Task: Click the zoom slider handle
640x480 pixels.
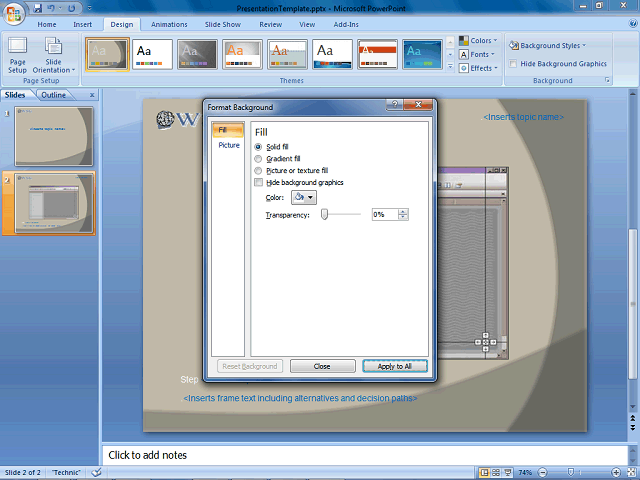Action: pos(571,473)
